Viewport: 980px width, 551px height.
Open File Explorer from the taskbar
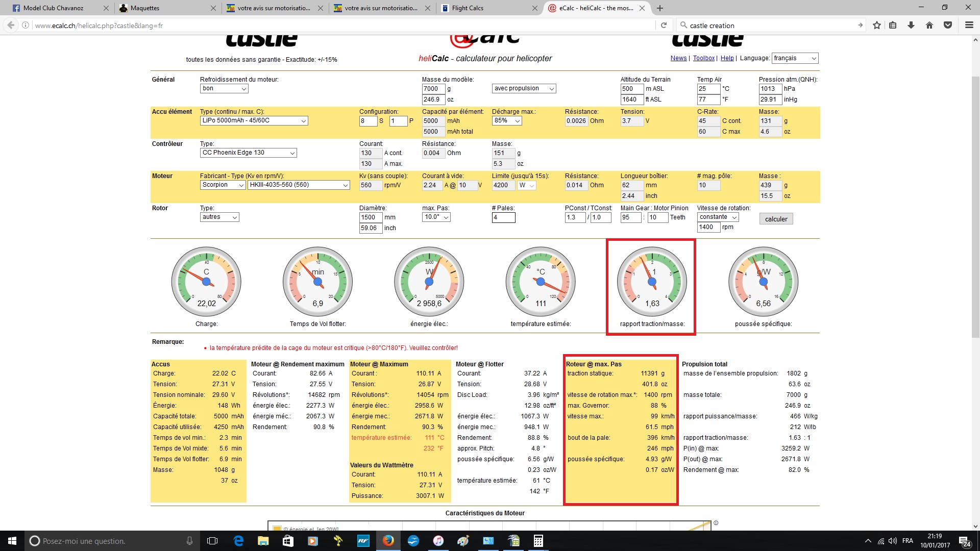pos(263,541)
